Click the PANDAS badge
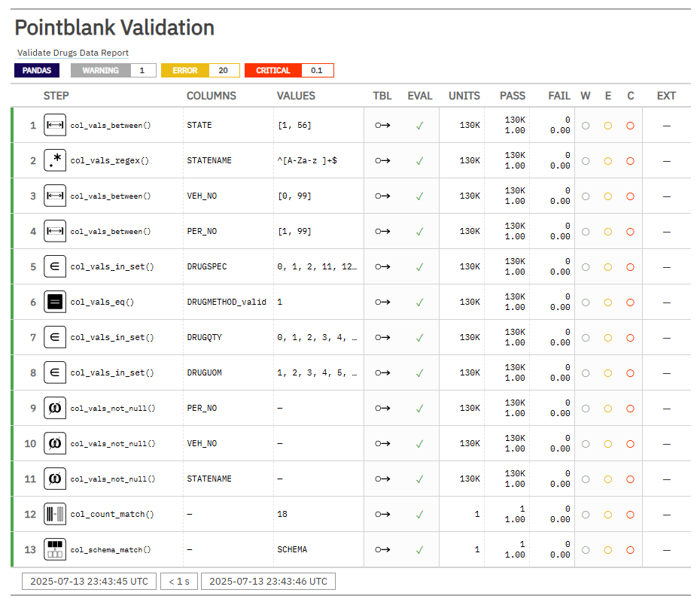This screenshot has height=614, width=700. 37,71
